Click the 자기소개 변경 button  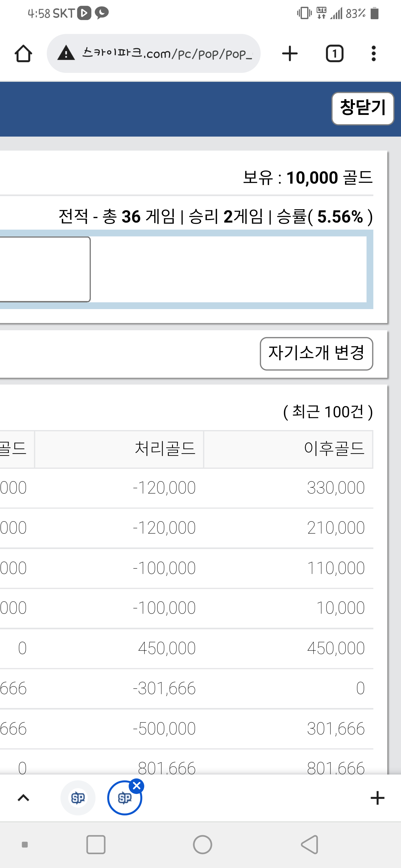[x=316, y=354]
